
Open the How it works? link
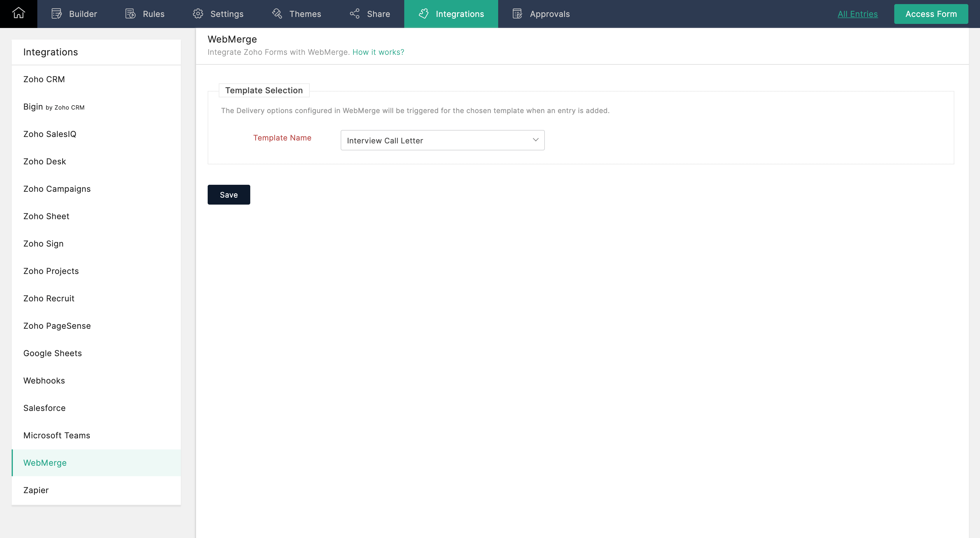[x=378, y=52]
